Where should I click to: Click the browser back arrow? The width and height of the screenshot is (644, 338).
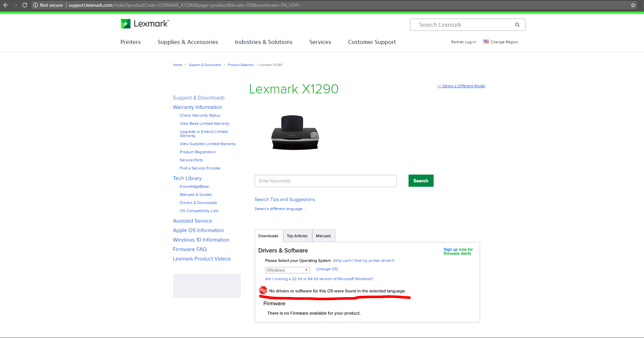5,5
